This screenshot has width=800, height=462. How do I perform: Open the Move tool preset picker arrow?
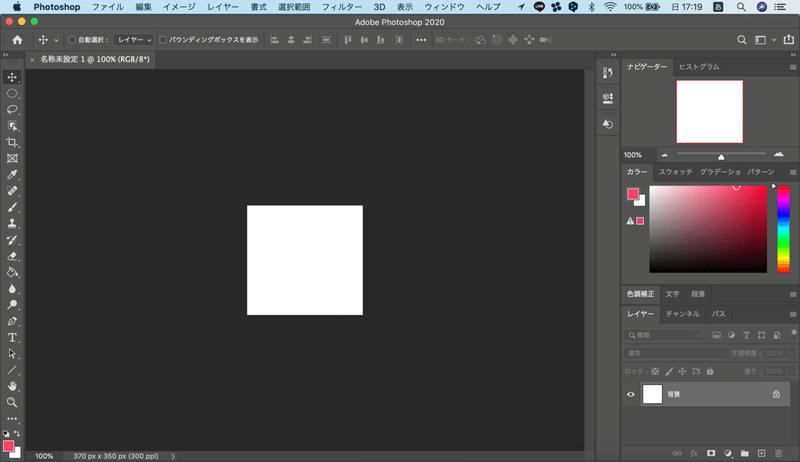(x=56, y=40)
